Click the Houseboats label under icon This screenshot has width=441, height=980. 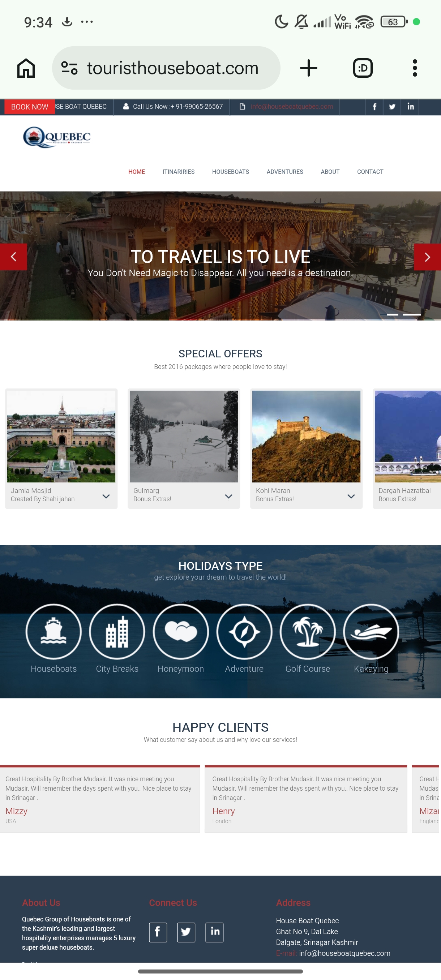(53, 669)
